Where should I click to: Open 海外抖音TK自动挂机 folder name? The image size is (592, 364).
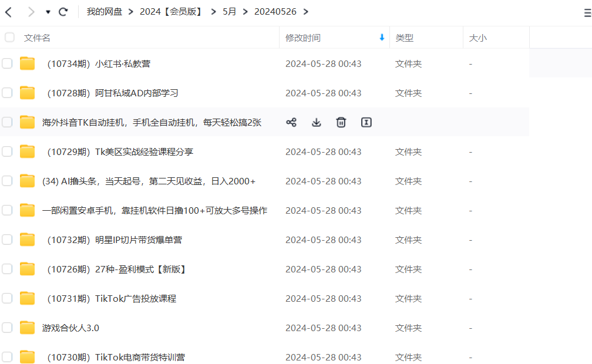pyautogui.click(x=152, y=122)
